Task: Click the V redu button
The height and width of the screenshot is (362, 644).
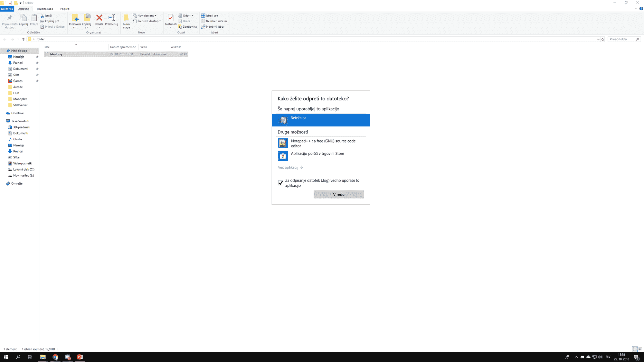Action: (x=339, y=194)
